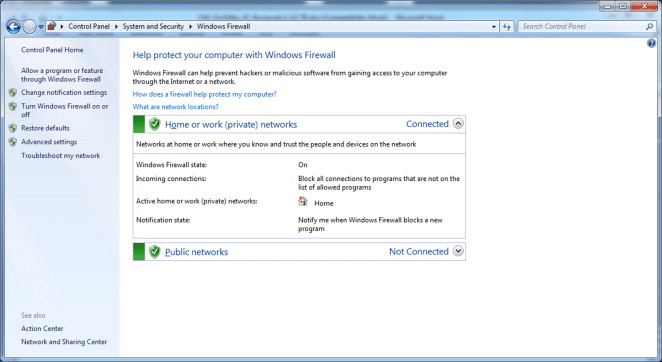Click the Connected status text
662x362 pixels.
(427, 124)
